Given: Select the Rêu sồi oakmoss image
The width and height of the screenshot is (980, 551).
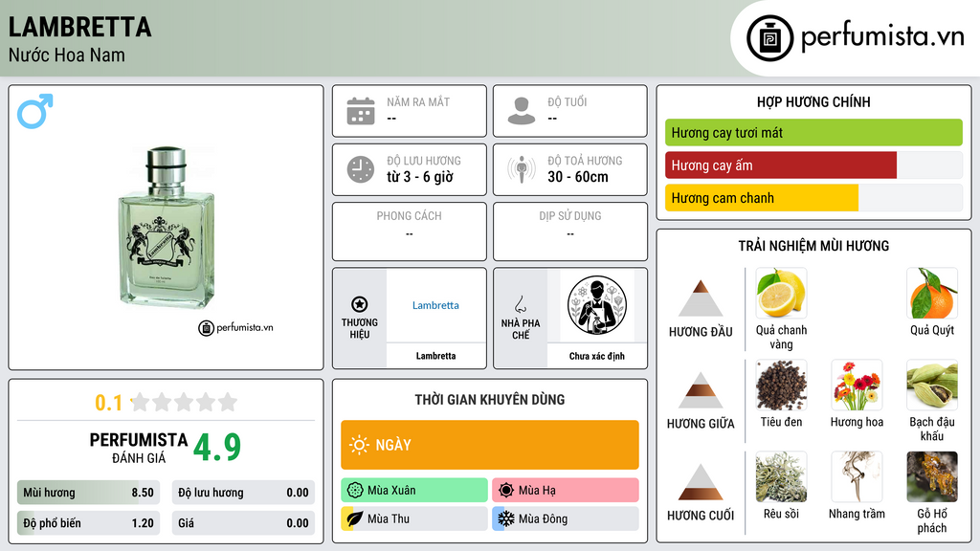Looking at the screenshot, I should 781,476.
